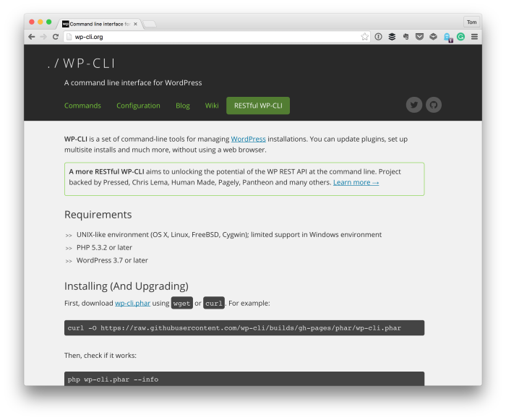Click the ./WP-CLI site logo
The width and height of the screenshot is (506, 420).
click(x=81, y=64)
